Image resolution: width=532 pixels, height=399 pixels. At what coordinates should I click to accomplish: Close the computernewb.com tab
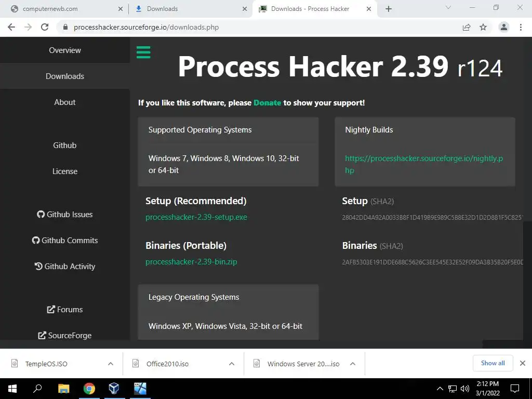pyautogui.click(x=121, y=9)
